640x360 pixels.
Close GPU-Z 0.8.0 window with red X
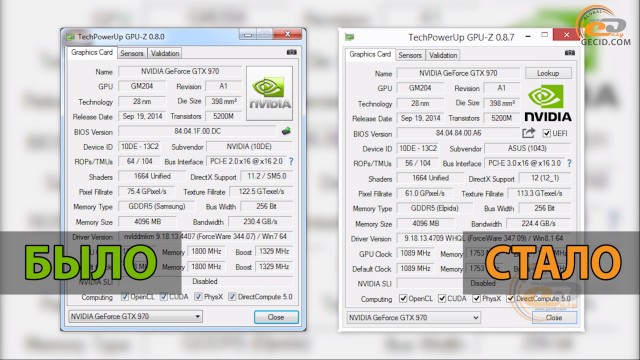coord(288,34)
